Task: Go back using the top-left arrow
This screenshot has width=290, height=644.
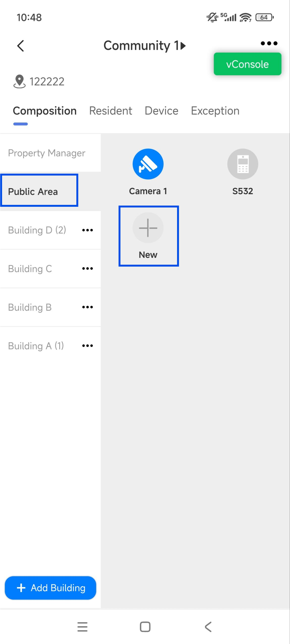Action: click(x=21, y=46)
